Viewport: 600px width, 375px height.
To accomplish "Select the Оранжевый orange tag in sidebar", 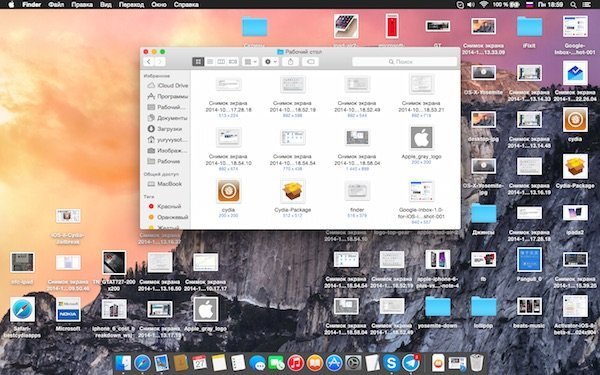I will click(168, 217).
